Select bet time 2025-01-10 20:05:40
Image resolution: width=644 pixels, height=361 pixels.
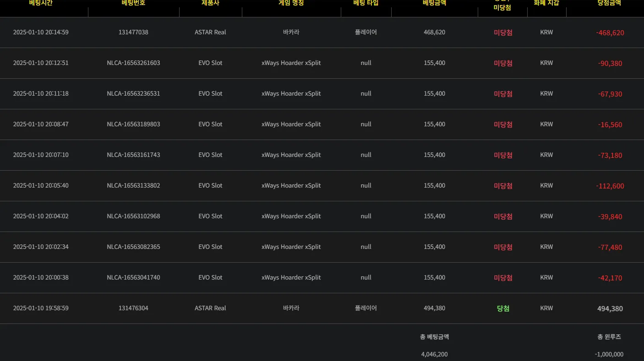[41, 186]
